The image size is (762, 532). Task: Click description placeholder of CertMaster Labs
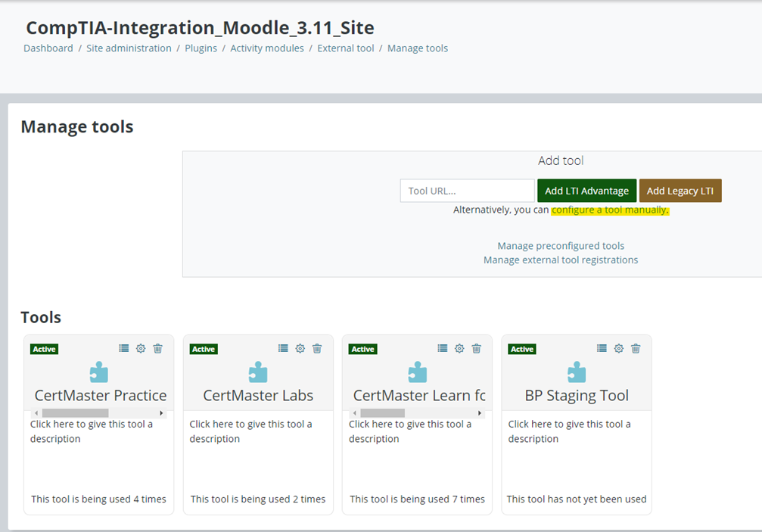250,431
